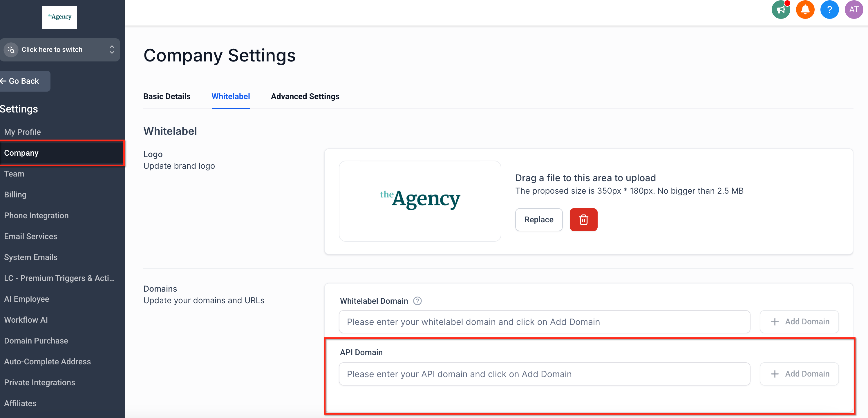Select the Whitelabel tab

tap(230, 96)
